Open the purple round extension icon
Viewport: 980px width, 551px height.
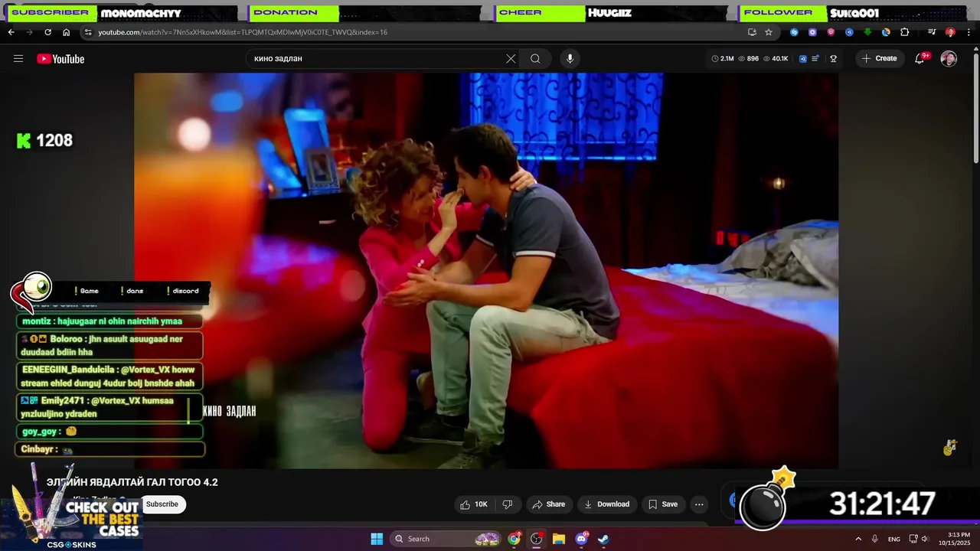pos(812,32)
